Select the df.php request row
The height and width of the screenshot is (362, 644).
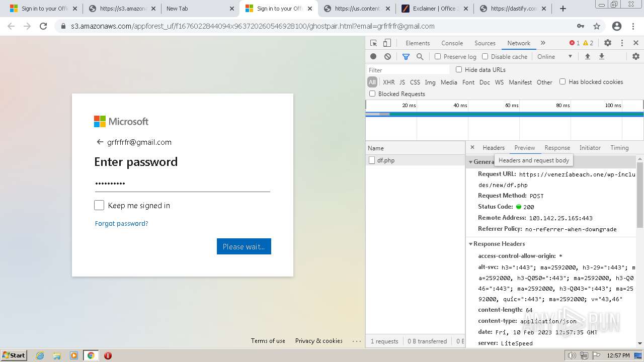click(416, 160)
